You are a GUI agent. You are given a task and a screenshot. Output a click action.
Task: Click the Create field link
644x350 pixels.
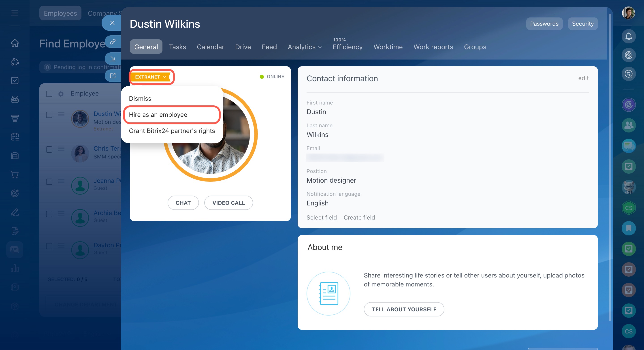[x=359, y=218]
